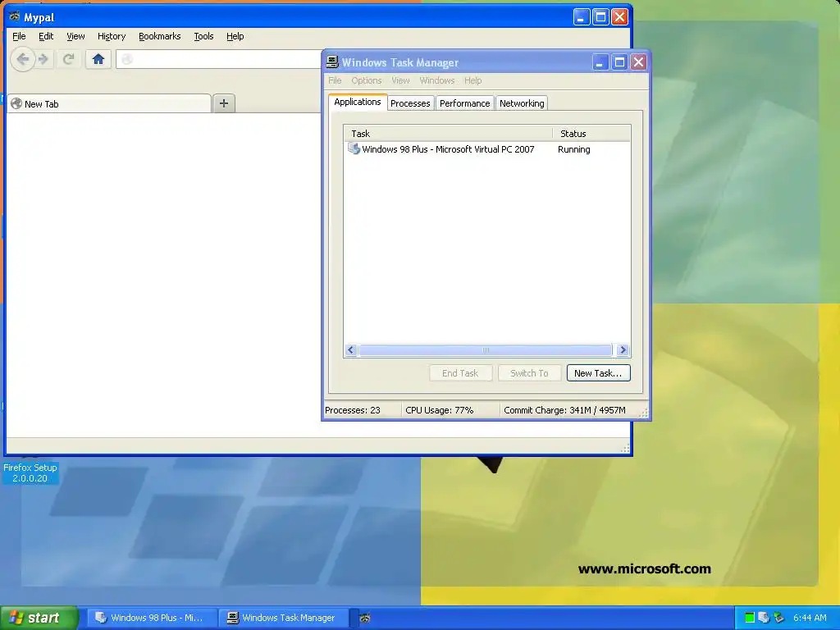Click the globe icon on New Tab
This screenshot has height=630, width=840.
(x=16, y=103)
